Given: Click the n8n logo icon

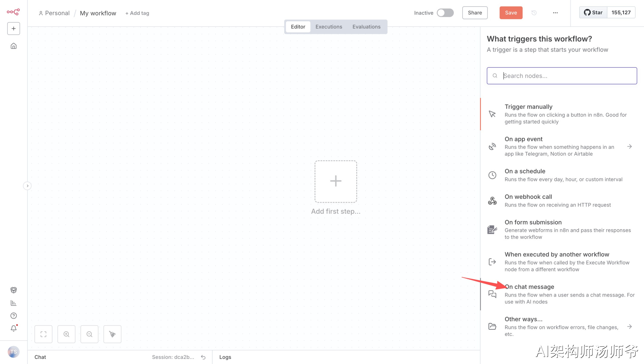Looking at the screenshot, I should pos(13,12).
